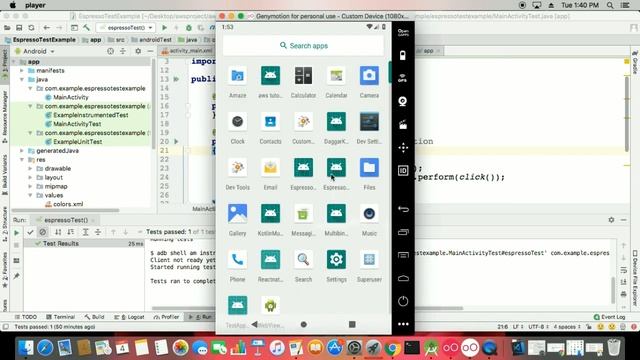Viewport: 640px width, 360px height.
Task: Click Genymotion battery widget icon
Action: coord(403,56)
